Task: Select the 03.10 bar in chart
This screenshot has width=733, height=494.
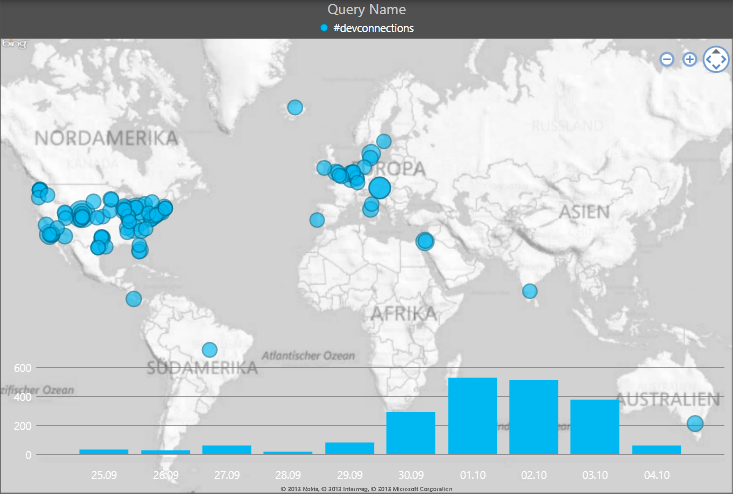Action: pos(595,427)
